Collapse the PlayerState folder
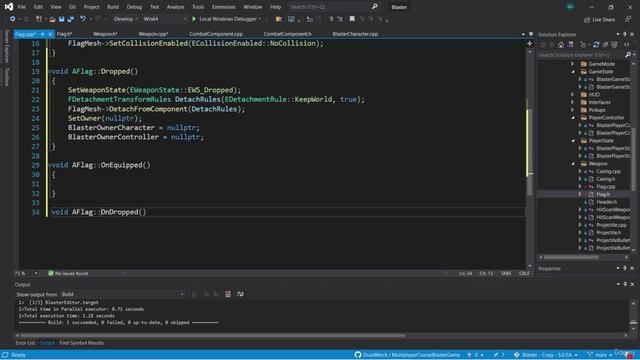 (x=572, y=140)
